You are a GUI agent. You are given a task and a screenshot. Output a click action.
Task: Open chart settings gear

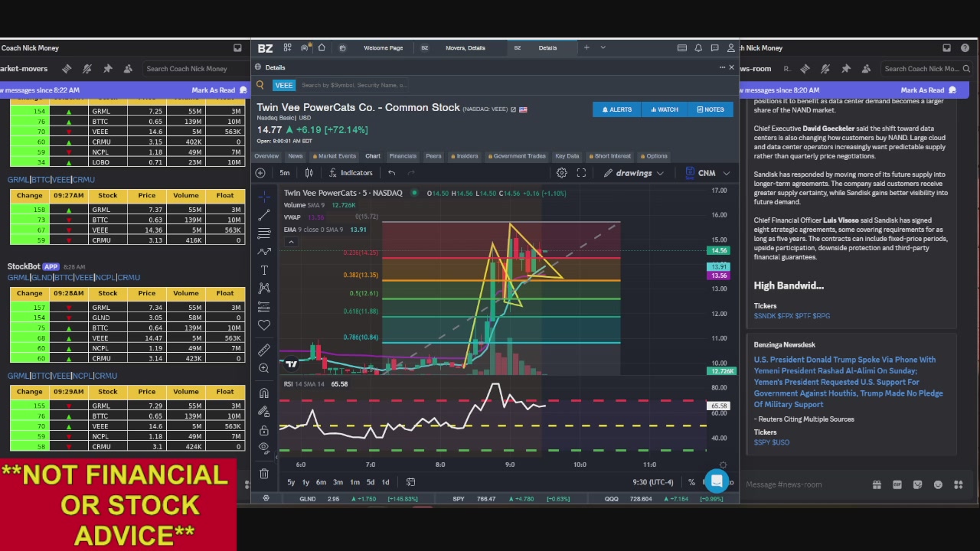[x=561, y=173]
